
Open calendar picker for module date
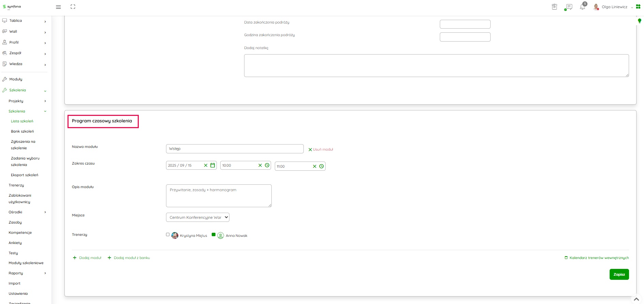tap(213, 165)
